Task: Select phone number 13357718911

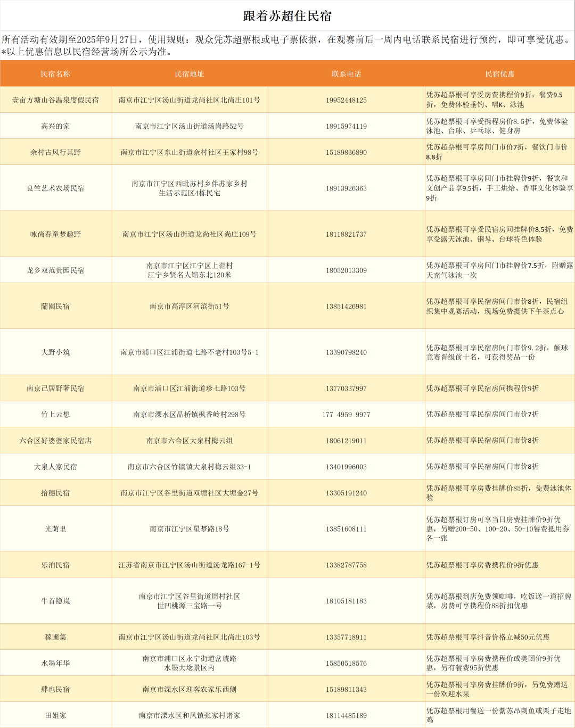Action: [x=346, y=637]
